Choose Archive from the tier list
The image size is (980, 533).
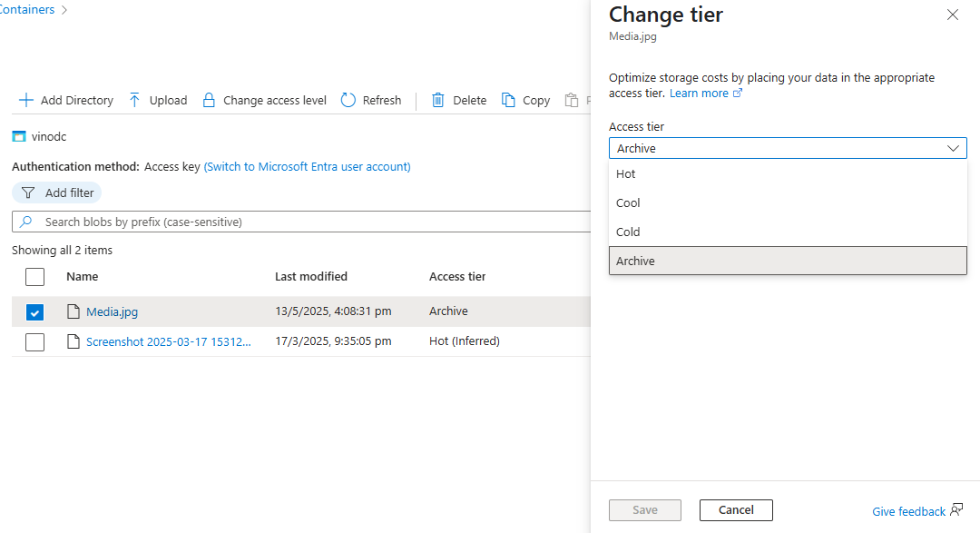click(788, 261)
